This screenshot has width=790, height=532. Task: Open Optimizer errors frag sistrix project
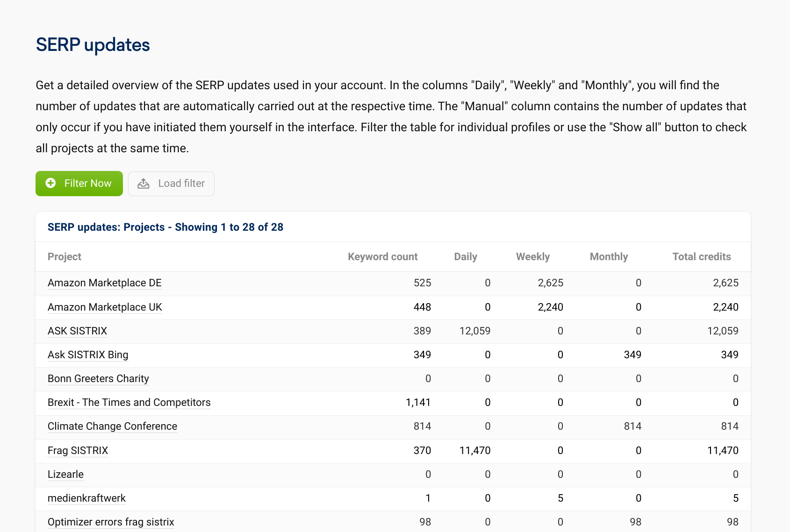coord(111,522)
